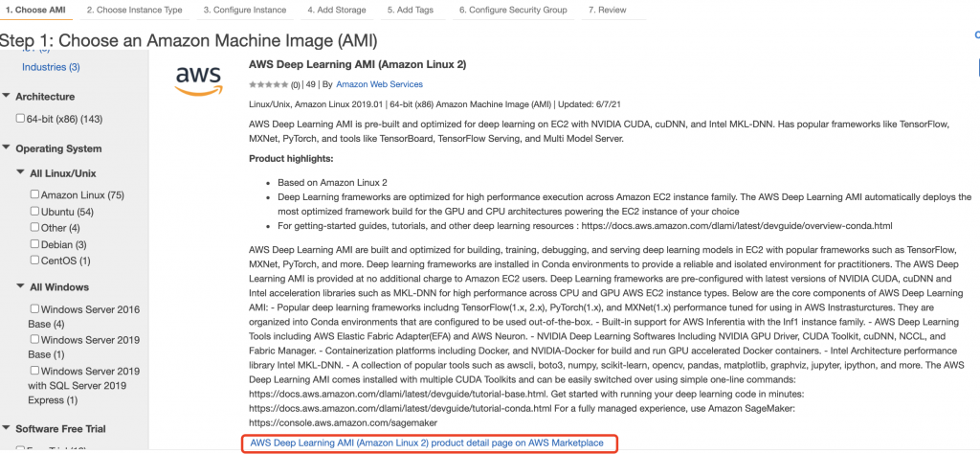Collapse the Software Free Trial section
Screen dimensions: 980x454
tap(7, 428)
